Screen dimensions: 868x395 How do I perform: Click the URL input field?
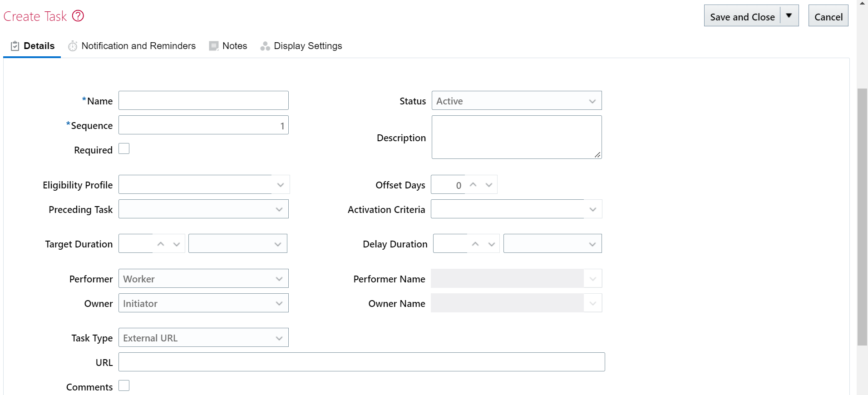pos(362,362)
